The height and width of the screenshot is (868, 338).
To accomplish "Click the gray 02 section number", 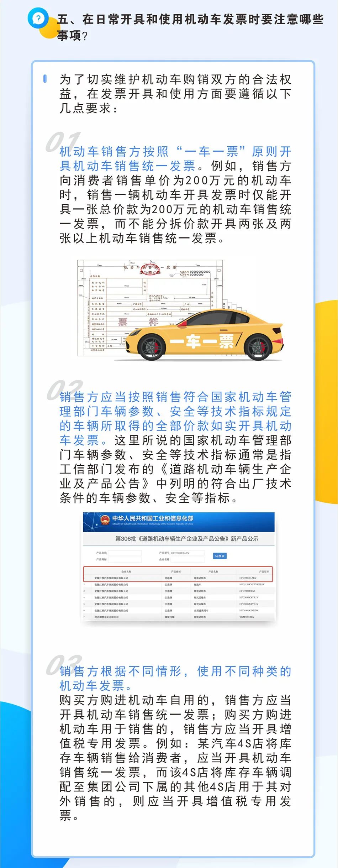I will coord(64,390).
